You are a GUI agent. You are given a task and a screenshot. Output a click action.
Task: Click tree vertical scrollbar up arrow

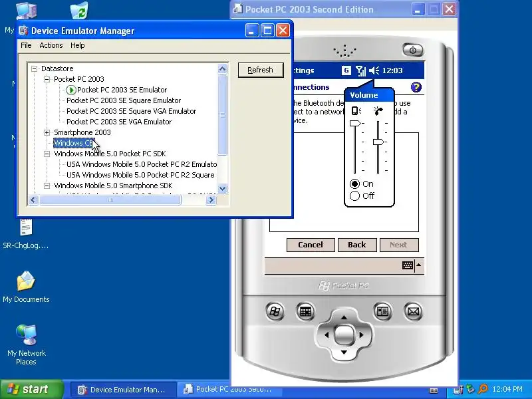222,69
